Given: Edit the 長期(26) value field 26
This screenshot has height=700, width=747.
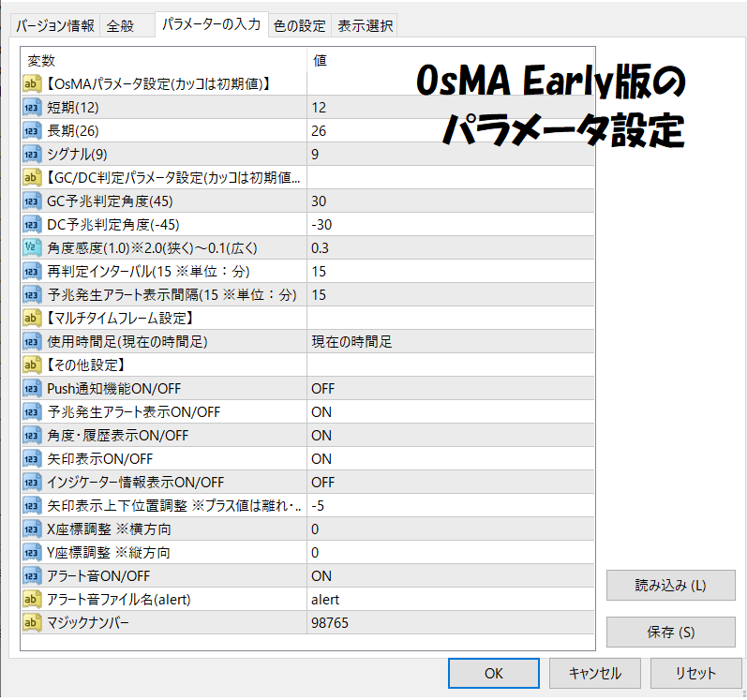Looking at the screenshot, I should [451, 131].
